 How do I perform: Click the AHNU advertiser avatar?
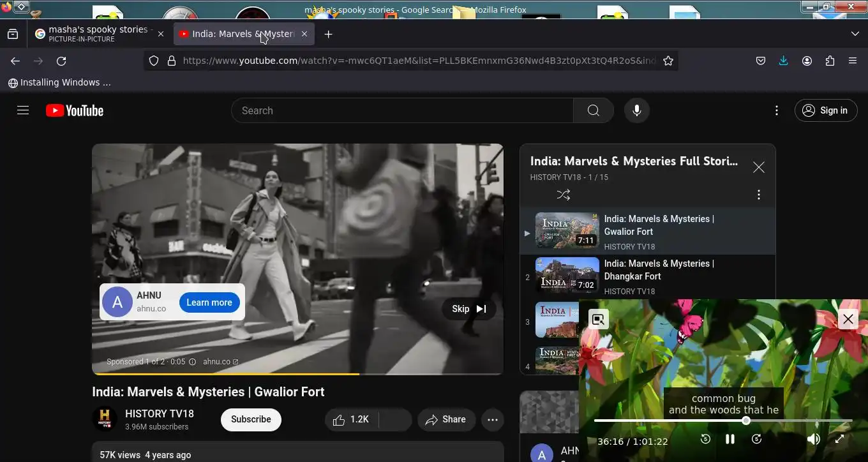click(x=117, y=302)
